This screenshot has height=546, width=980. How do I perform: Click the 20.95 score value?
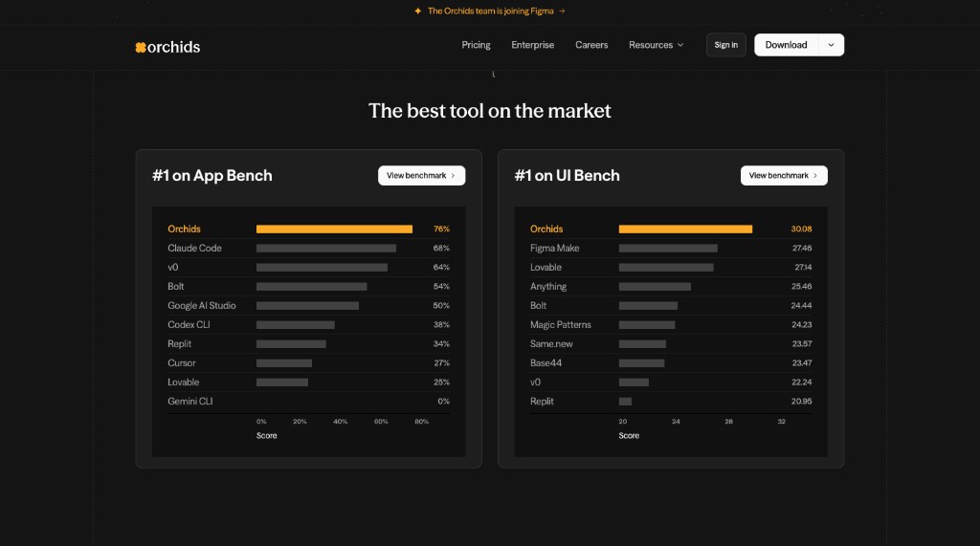point(801,401)
